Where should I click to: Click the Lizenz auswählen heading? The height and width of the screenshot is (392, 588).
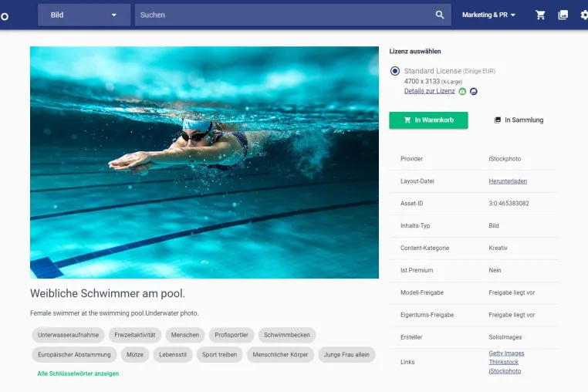[415, 52]
